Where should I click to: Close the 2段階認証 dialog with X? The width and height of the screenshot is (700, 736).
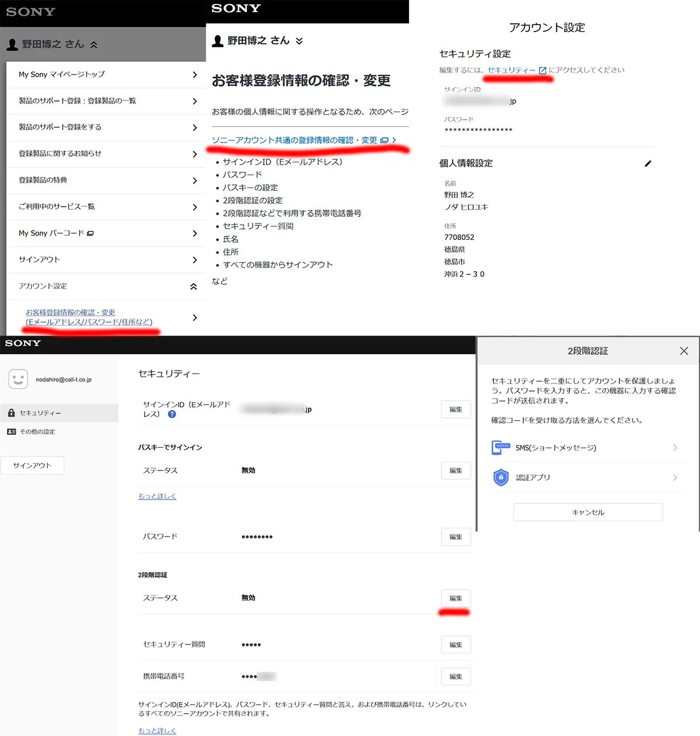pos(684,351)
